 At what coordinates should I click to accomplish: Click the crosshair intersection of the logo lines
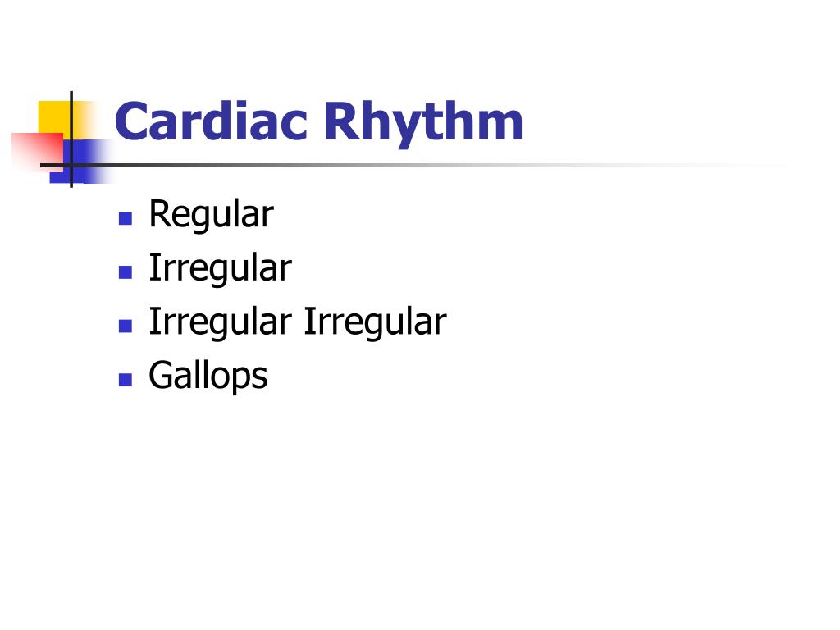coord(71,165)
